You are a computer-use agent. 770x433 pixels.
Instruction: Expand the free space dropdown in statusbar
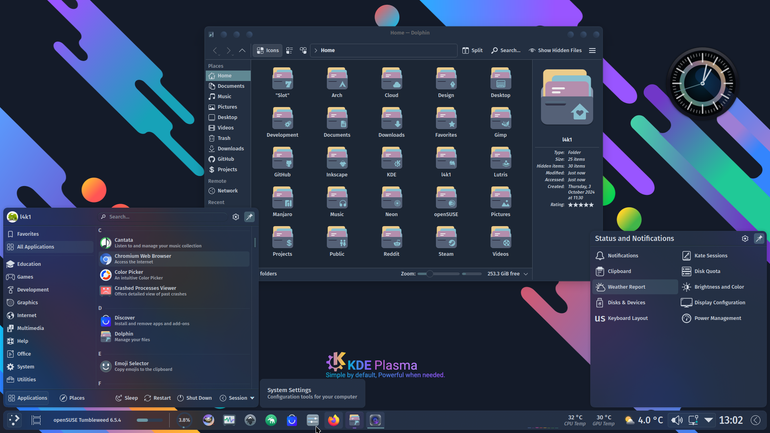[x=525, y=274]
